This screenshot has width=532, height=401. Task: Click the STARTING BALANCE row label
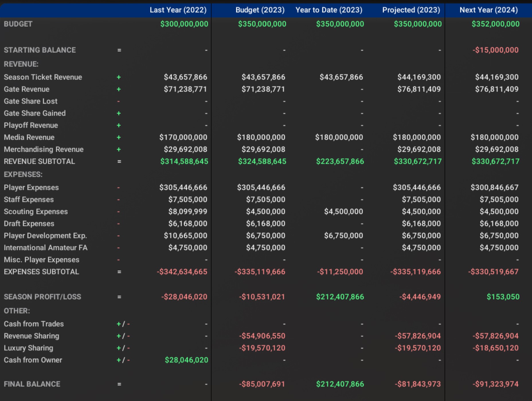point(40,50)
